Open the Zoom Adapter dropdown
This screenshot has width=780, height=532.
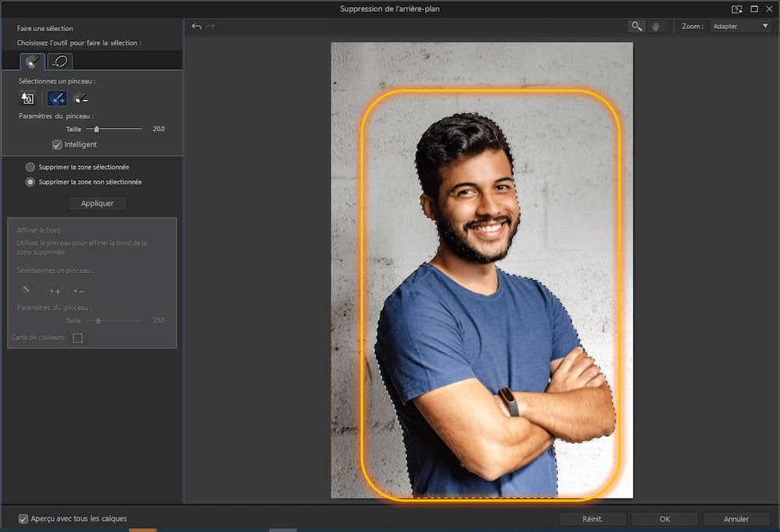740,27
